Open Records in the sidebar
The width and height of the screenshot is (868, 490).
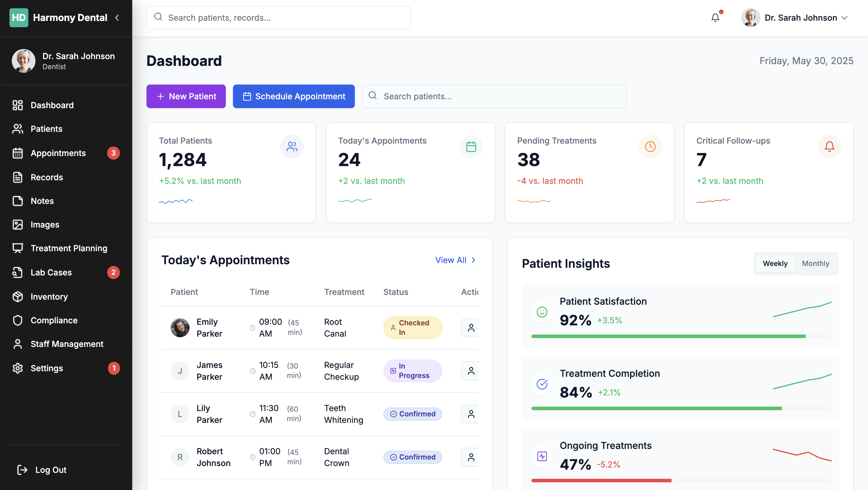66,177
